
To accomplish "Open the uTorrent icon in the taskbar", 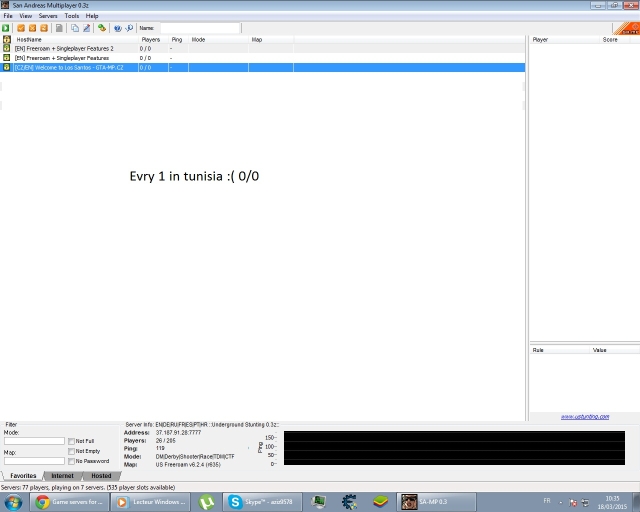I will point(206,502).
